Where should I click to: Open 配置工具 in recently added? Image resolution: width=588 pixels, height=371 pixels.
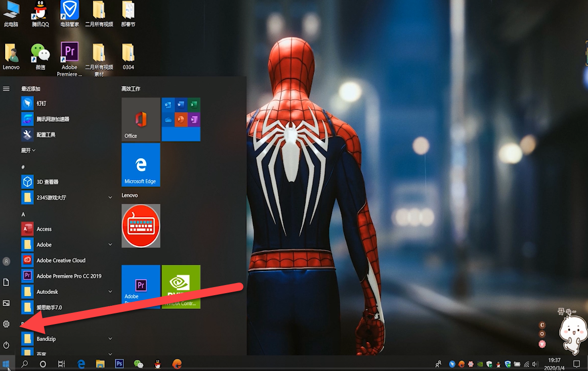[67, 134]
